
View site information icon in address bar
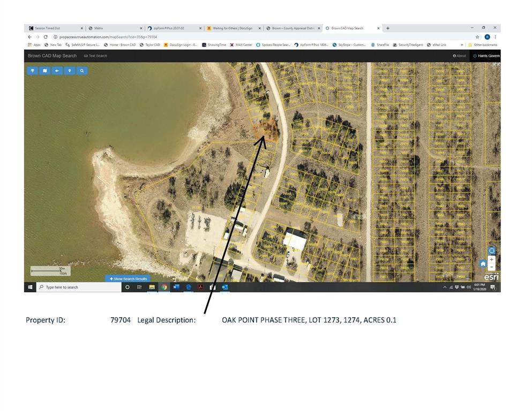click(x=55, y=37)
